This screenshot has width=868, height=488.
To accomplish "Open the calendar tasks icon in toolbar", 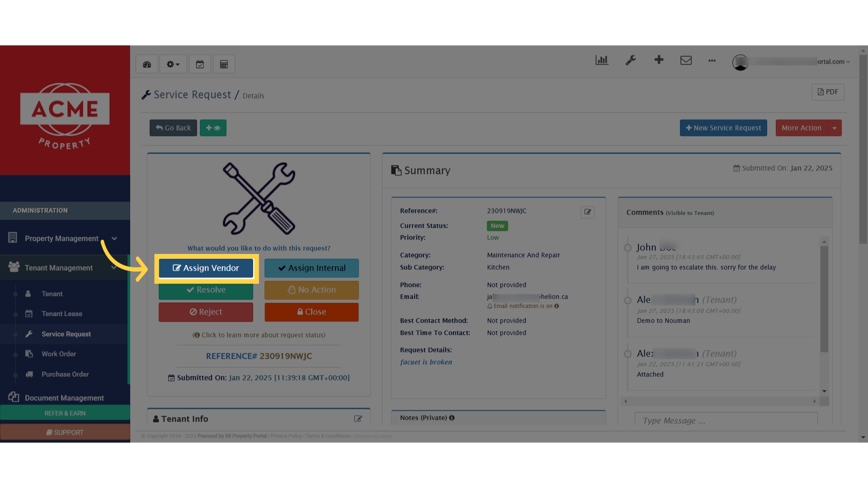I will click(x=200, y=64).
